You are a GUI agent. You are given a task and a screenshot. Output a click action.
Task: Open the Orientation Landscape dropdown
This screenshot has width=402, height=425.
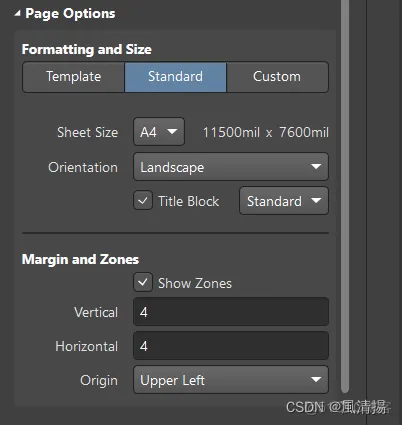(231, 167)
